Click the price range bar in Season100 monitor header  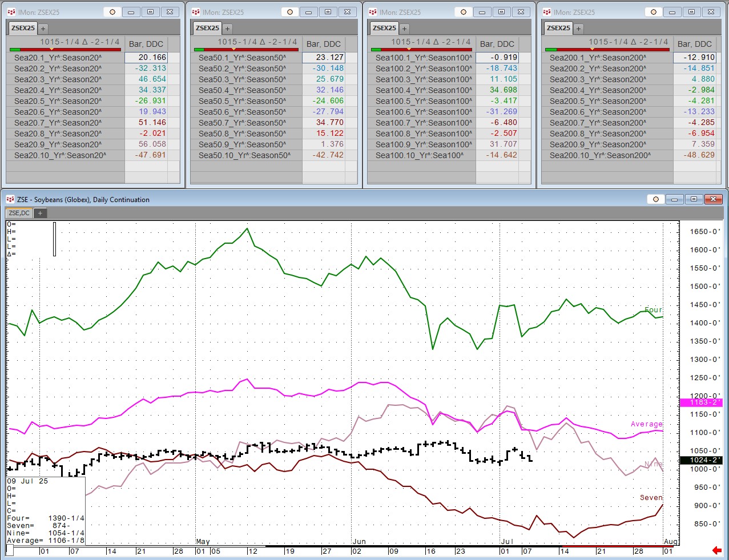[x=421, y=50]
